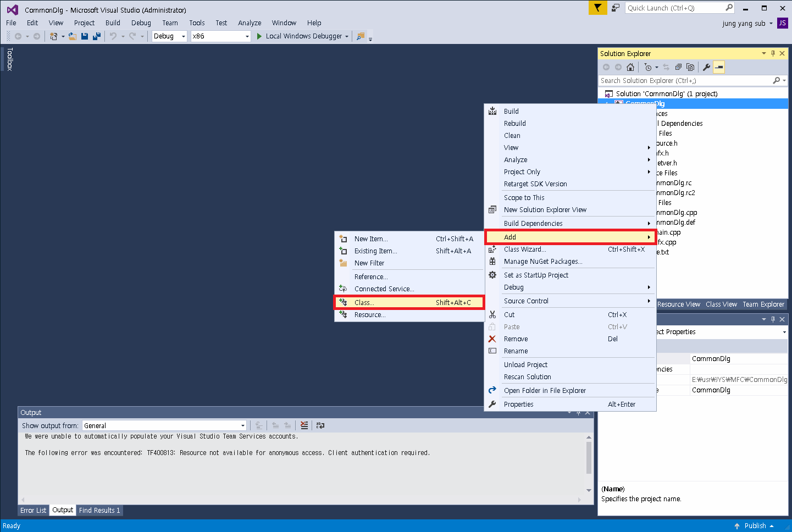Click the Properties wrench in Solution Explorer toolbar
This screenshot has height=532, width=792.
(x=707, y=67)
